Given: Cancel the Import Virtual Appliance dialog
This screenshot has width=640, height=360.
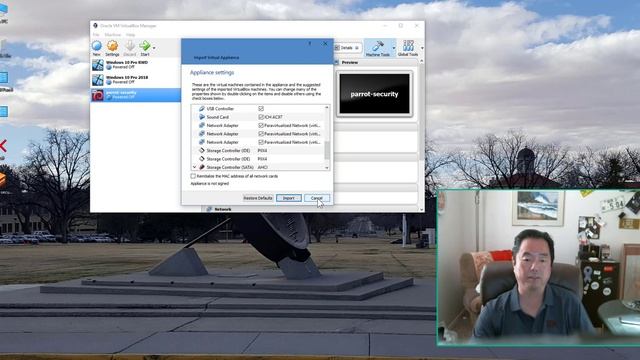Looking at the screenshot, I should (317, 198).
